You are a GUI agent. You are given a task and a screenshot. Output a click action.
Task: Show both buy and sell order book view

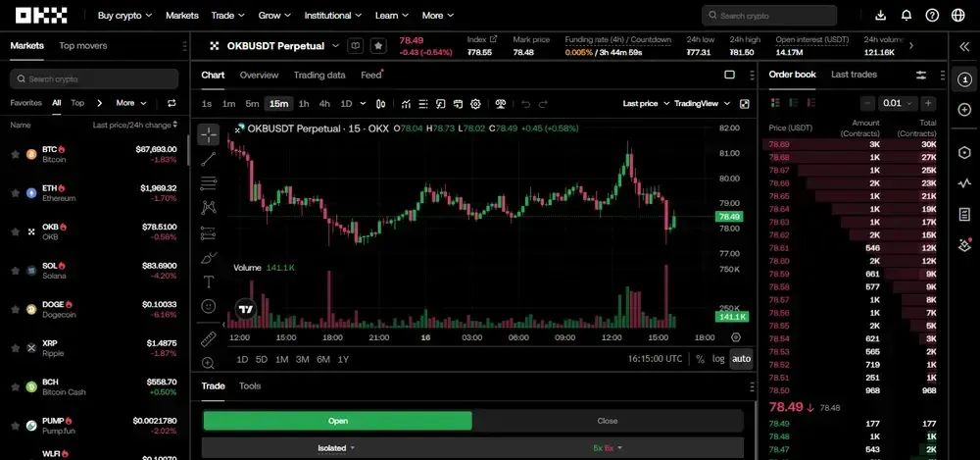click(x=775, y=103)
